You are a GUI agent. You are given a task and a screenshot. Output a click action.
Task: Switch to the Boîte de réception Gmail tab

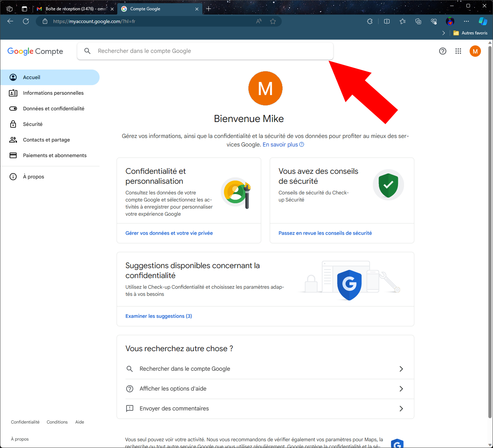[x=75, y=9]
